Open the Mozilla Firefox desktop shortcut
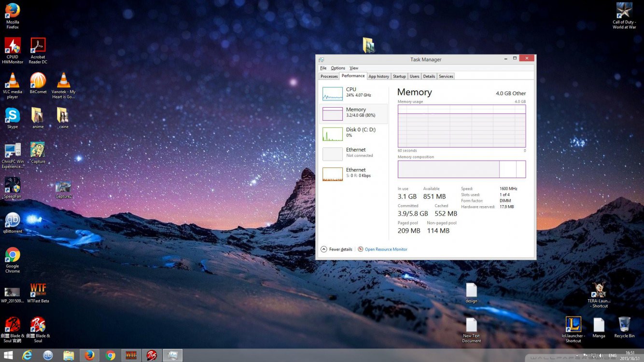Screen dimensions: 644x362 pyautogui.click(x=13, y=15)
